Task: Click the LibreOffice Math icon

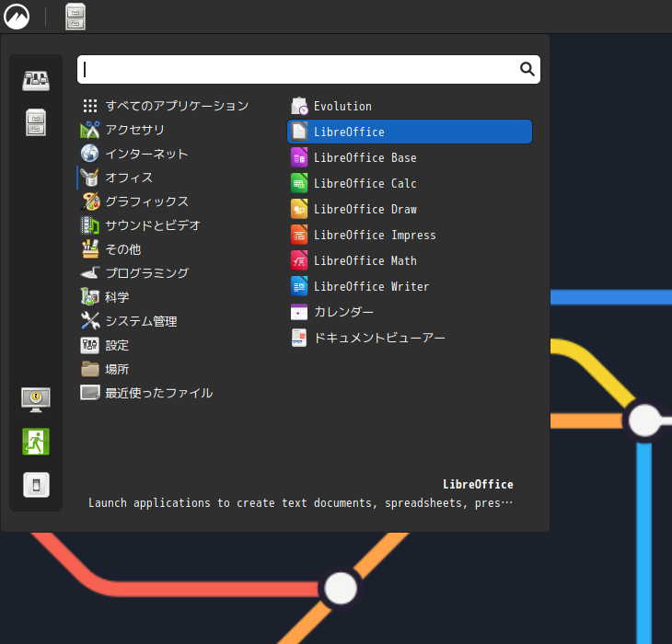Action: coord(299,260)
